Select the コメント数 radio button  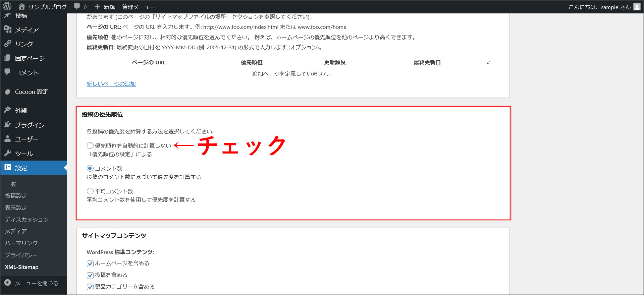(90, 168)
